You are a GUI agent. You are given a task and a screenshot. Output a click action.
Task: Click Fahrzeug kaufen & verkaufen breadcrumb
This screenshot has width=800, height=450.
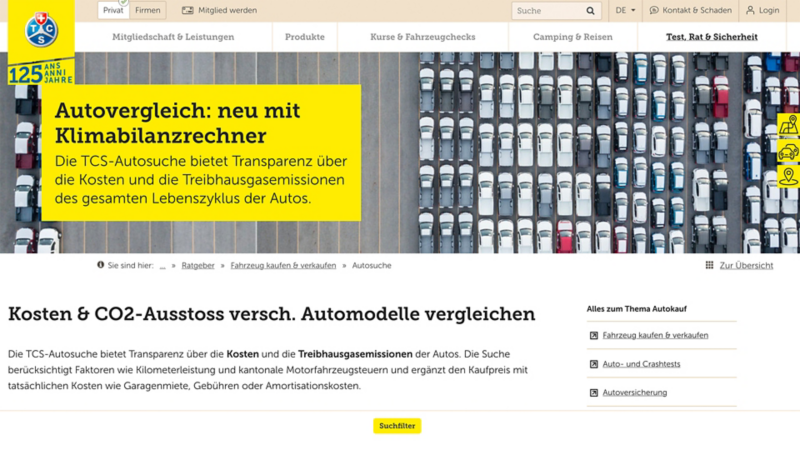pos(283,265)
